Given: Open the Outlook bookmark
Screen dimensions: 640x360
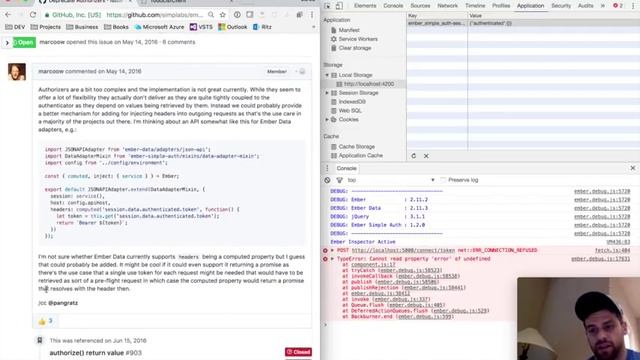Looking at the screenshot, I should 233,27.
